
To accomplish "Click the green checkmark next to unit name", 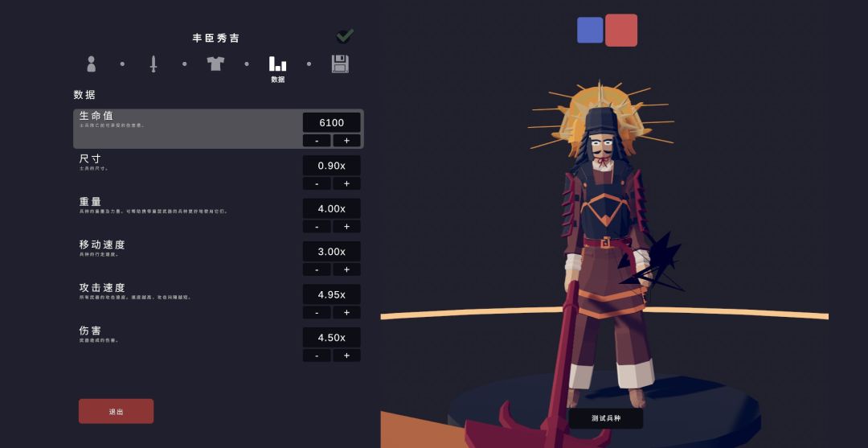I will click(345, 36).
